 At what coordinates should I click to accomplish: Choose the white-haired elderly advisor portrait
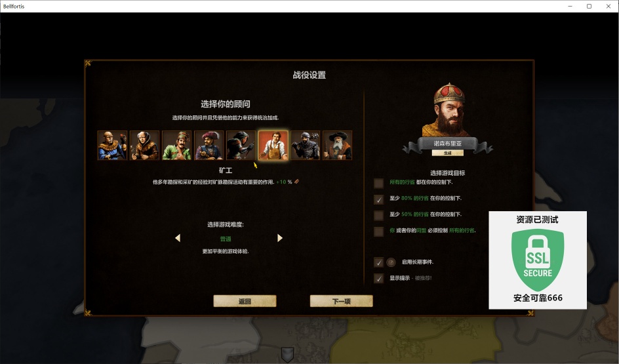(144, 146)
